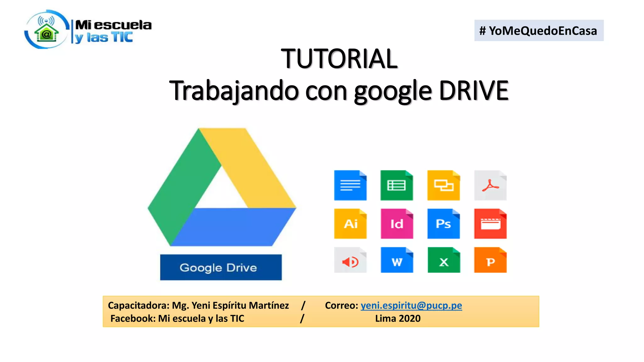The height and width of the screenshot is (362, 644).
Task: Click the PDF Acrobat file icon
Action: pyautogui.click(x=490, y=185)
